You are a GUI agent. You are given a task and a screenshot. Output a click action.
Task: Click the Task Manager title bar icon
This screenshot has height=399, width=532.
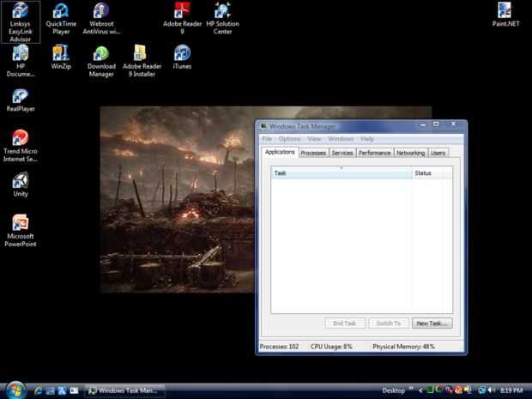263,126
